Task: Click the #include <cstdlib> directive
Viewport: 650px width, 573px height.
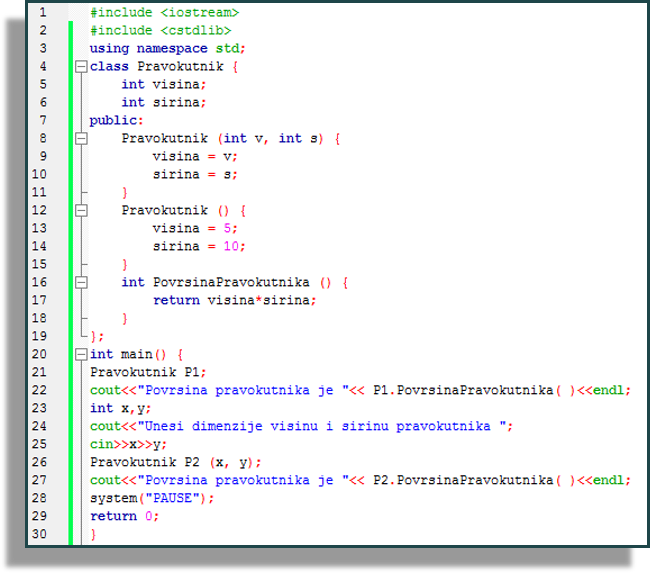Action: point(160,31)
